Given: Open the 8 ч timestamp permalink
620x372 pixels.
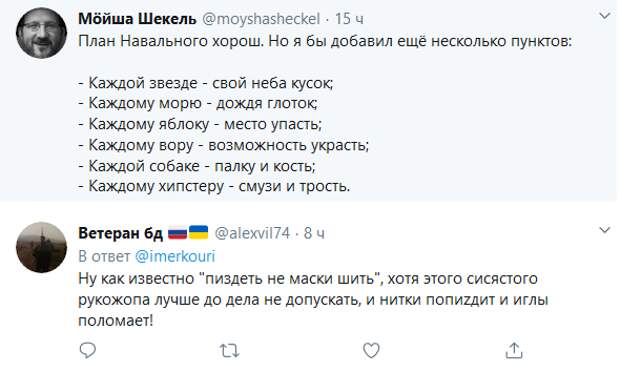Looking at the screenshot, I should [314, 233].
